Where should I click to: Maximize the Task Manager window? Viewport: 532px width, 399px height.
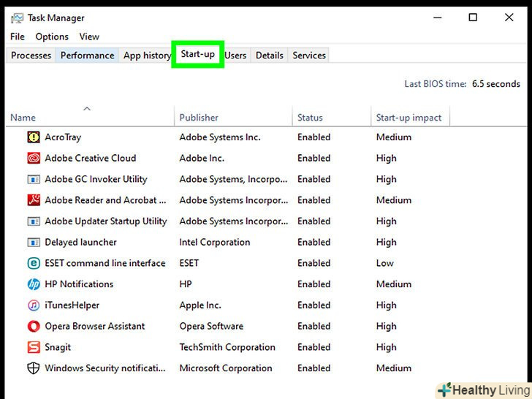pos(473,18)
